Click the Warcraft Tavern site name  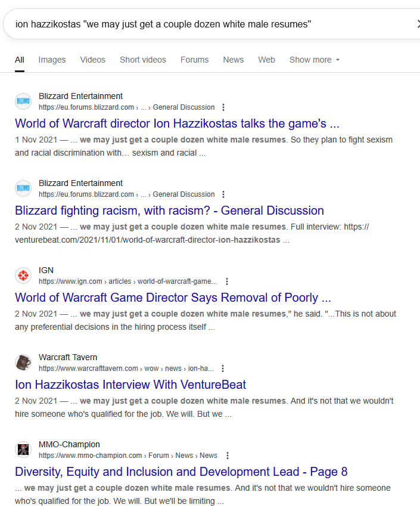(x=68, y=357)
